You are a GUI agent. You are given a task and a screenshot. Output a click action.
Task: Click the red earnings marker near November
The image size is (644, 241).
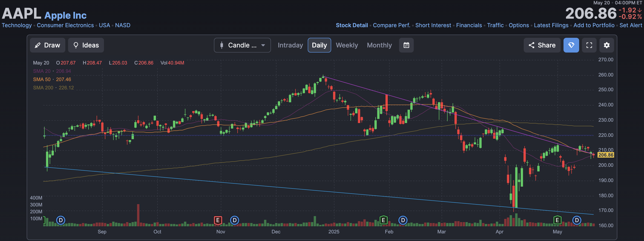coord(218,220)
